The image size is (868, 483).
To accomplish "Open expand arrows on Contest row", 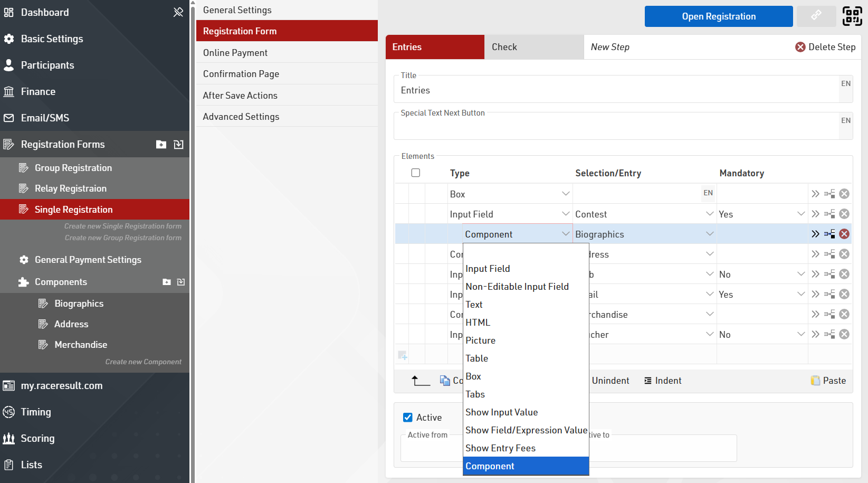I will [x=815, y=214].
